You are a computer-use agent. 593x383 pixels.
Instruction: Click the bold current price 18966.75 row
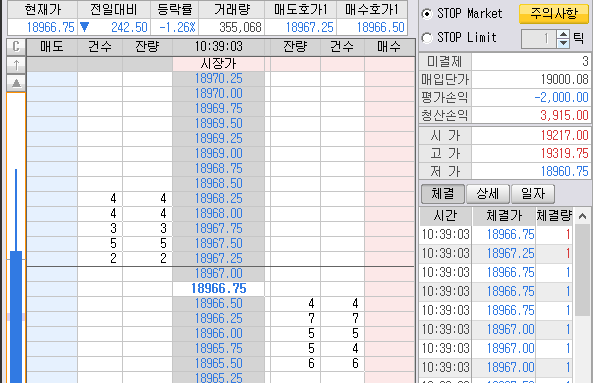coord(218,288)
